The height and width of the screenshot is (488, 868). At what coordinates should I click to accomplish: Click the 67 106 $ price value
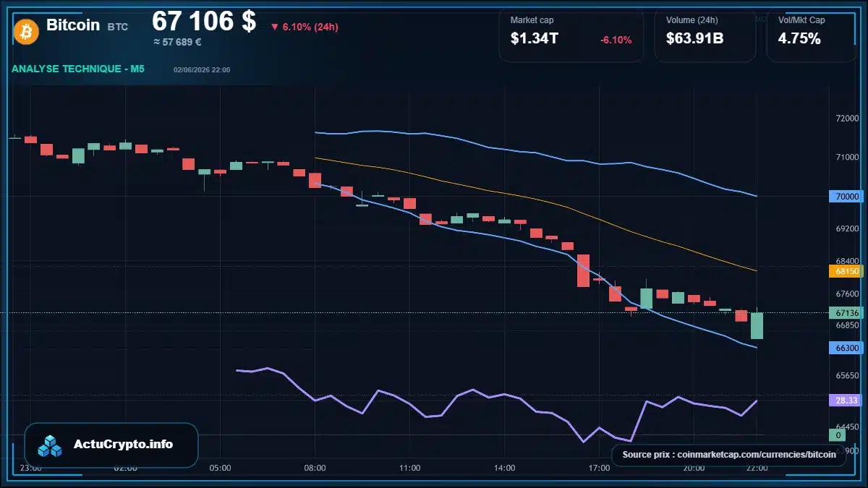tap(204, 22)
